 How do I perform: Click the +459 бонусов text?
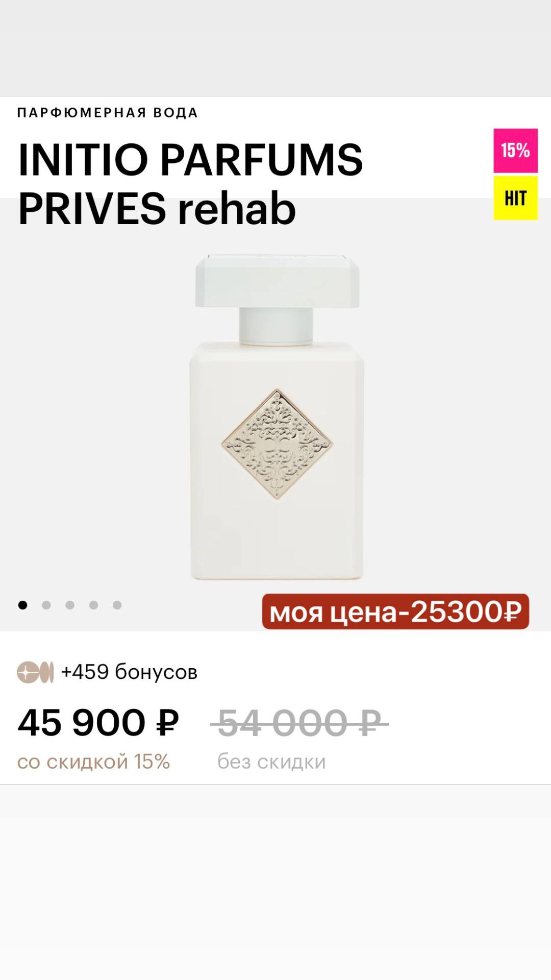129,672
